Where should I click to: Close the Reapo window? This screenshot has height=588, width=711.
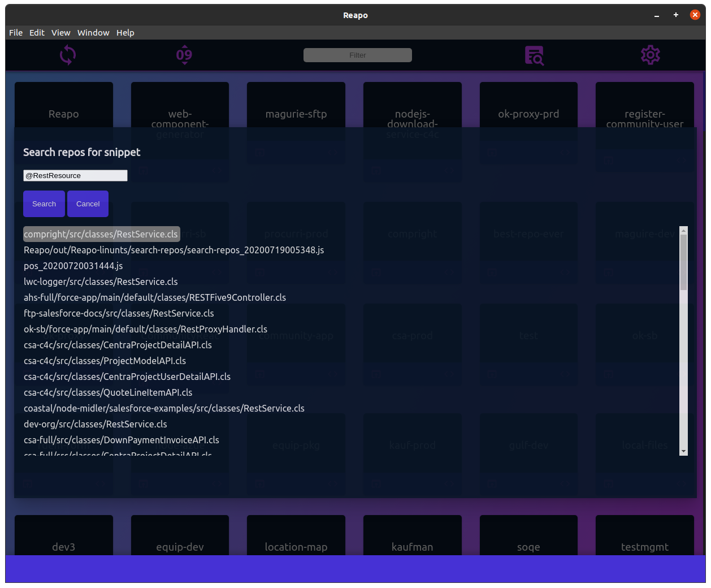[x=695, y=15]
